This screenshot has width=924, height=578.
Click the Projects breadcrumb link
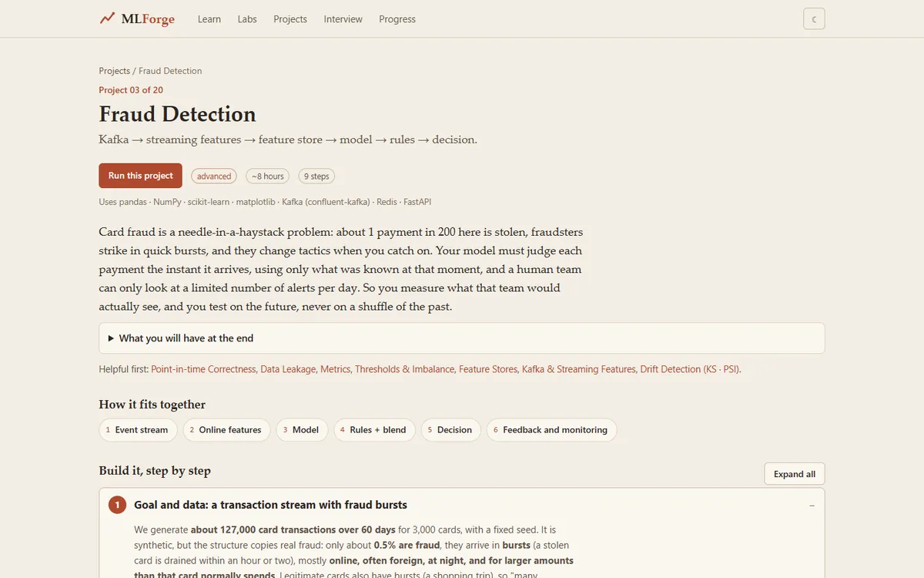114,71
